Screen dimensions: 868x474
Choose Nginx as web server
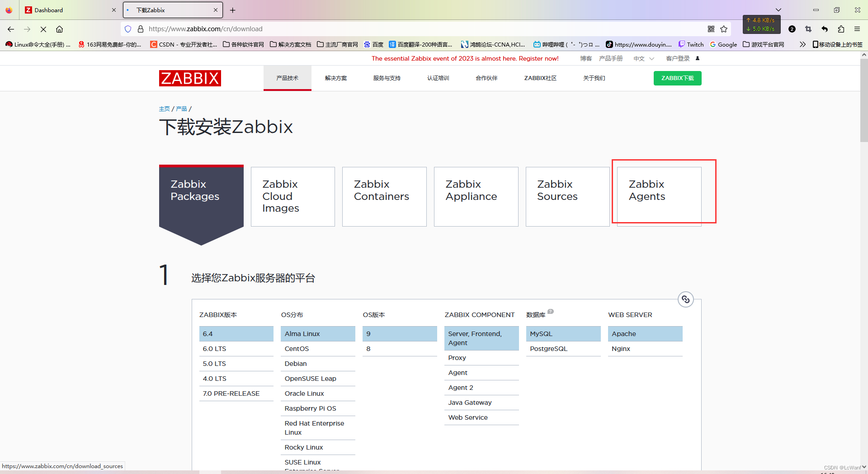tap(645, 349)
